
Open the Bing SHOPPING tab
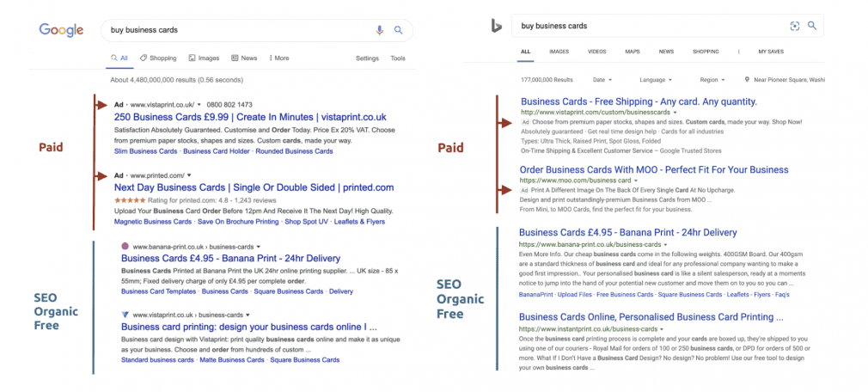pos(706,52)
